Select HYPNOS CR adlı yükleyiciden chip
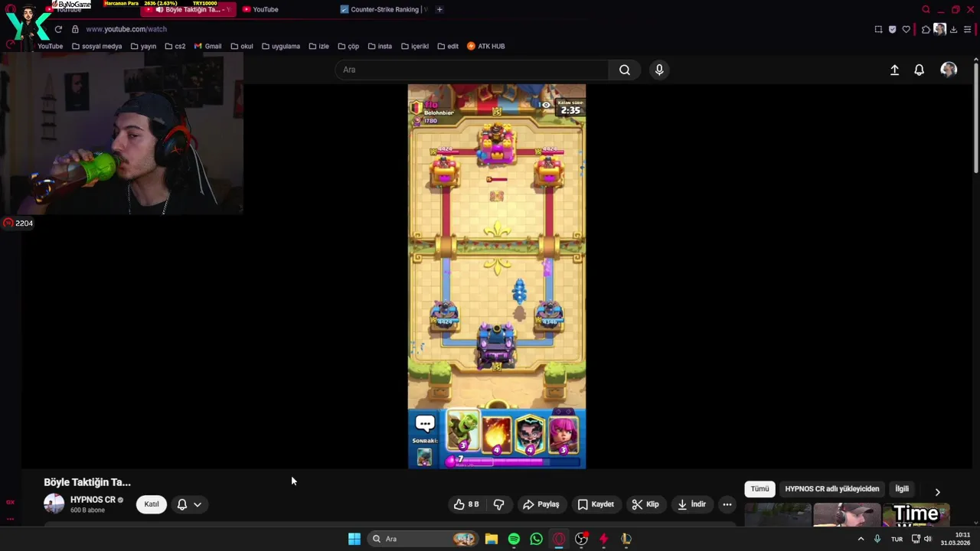 [x=831, y=489]
